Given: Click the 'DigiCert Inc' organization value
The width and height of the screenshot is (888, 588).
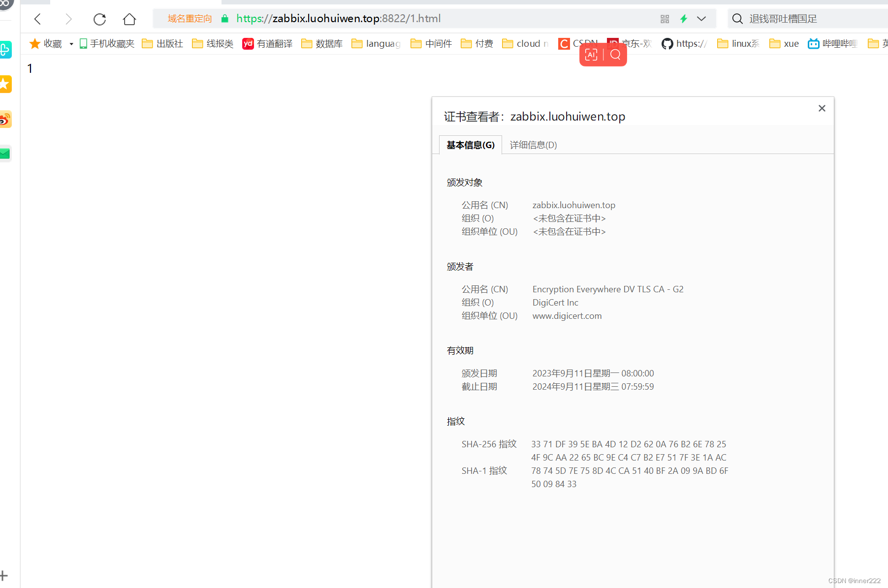Looking at the screenshot, I should [x=555, y=303].
